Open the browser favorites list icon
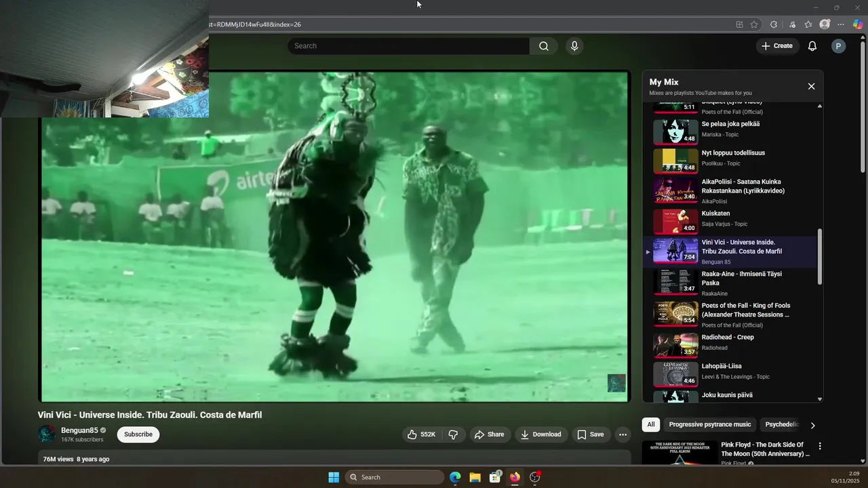The image size is (868, 488). click(808, 24)
